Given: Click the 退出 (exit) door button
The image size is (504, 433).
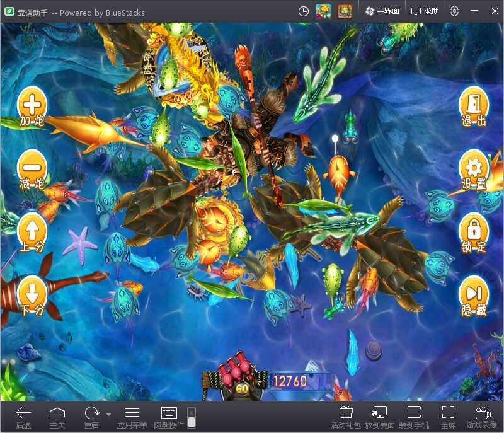Looking at the screenshot, I should 473,106.
